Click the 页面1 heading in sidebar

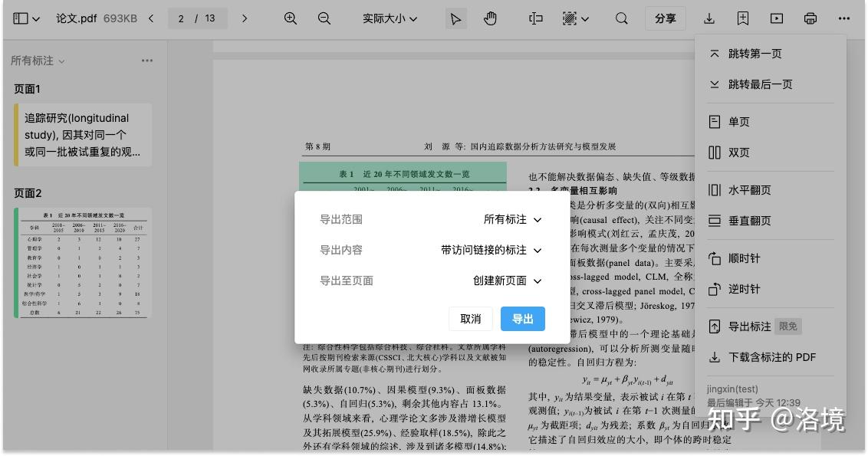point(27,89)
